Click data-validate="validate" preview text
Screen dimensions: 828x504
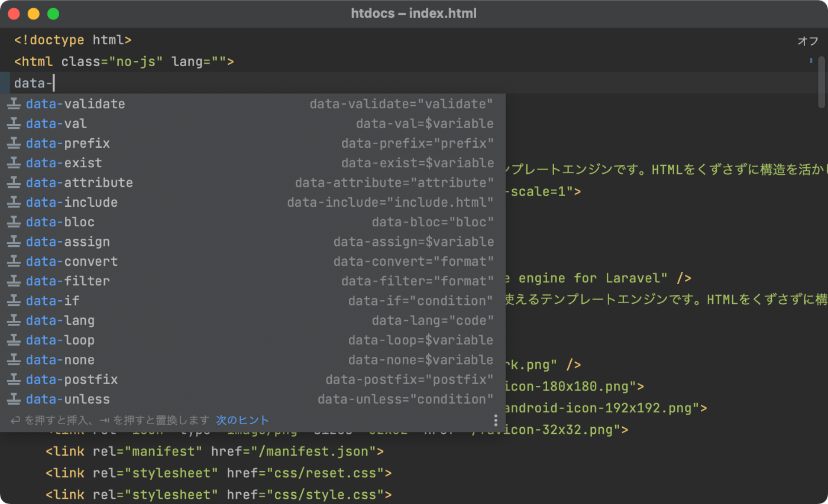402,104
